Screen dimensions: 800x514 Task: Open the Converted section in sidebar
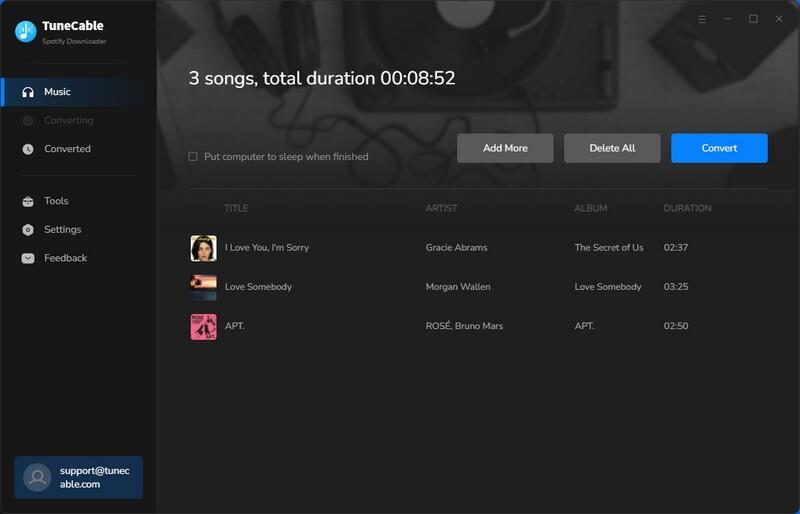click(x=67, y=149)
